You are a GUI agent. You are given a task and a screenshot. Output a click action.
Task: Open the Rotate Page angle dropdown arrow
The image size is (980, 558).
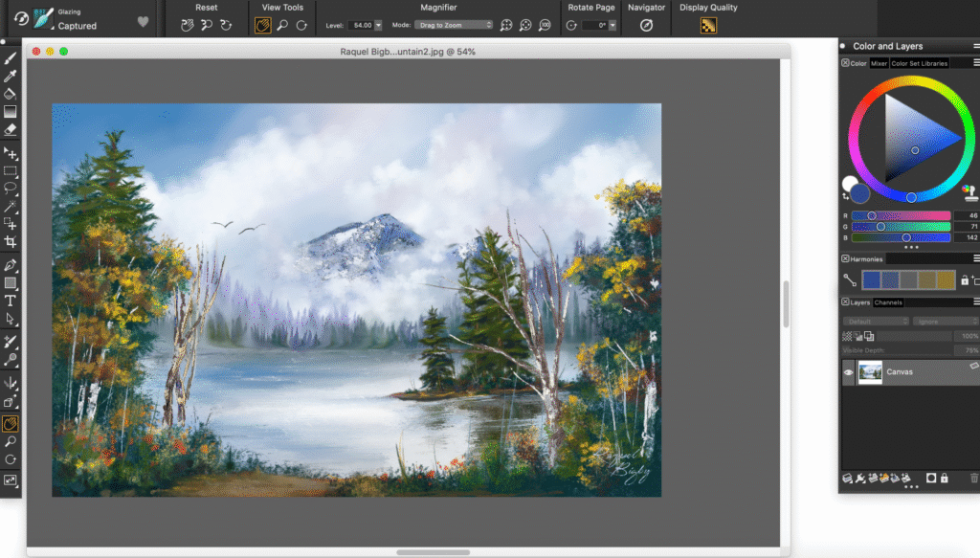click(612, 26)
